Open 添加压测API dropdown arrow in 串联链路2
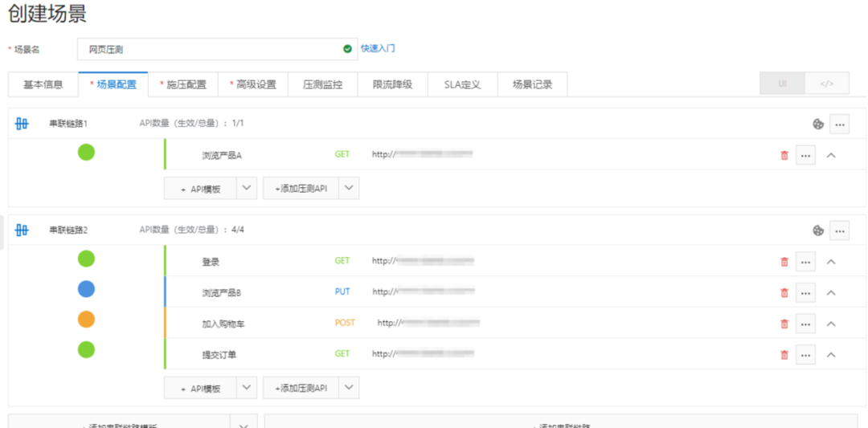The width and height of the screenshot is (868, 428). [x=349, y=388]
